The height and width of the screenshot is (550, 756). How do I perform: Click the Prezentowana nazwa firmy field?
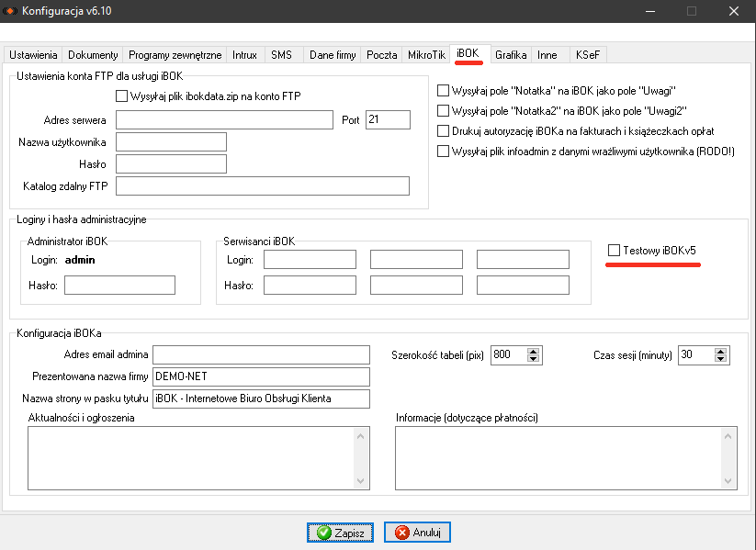tap(261, 377)
